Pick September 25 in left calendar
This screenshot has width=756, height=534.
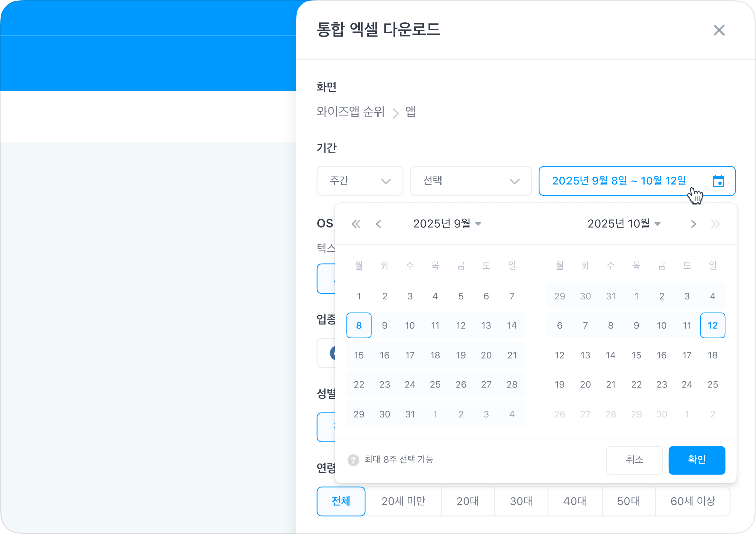(435, 385)
